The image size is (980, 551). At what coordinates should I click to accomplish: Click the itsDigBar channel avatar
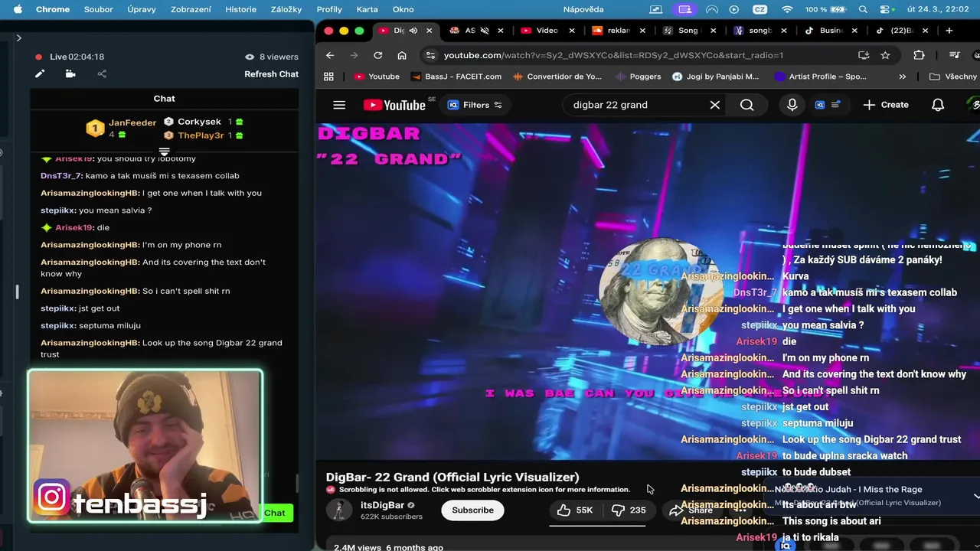(x=339, y=510)
